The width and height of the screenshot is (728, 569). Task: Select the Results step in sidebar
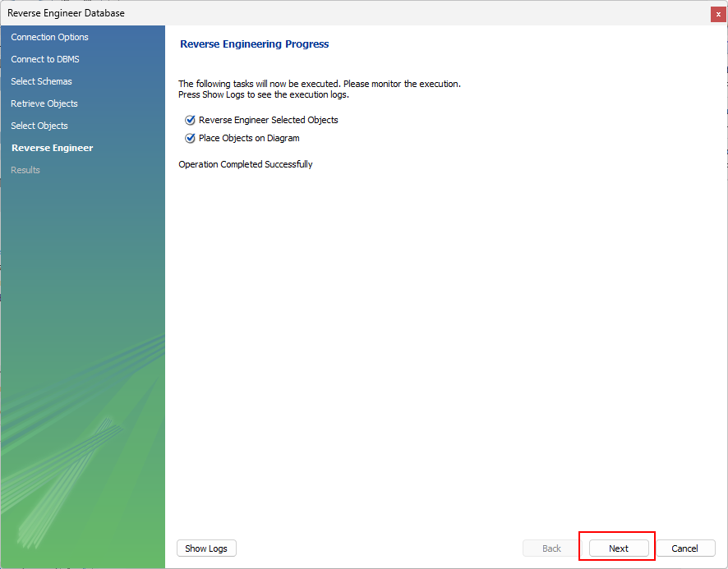click(25, 170)
